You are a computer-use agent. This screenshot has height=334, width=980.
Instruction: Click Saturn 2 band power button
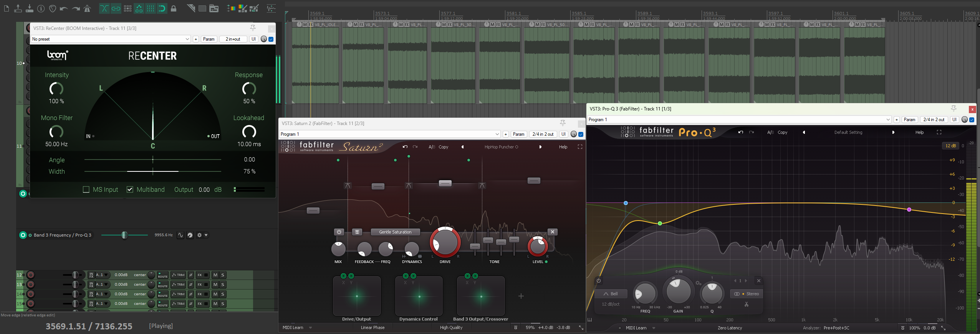click(339, 232)
